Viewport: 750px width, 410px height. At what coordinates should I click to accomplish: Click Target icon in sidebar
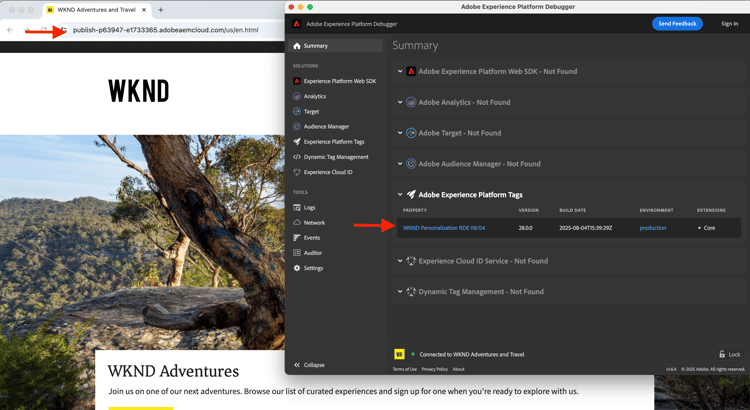point(297,111)
